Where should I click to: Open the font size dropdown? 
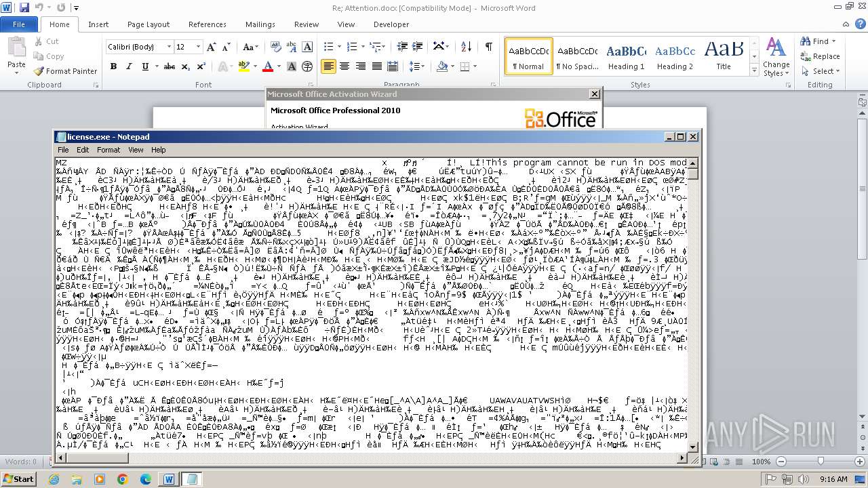(199, 47)
